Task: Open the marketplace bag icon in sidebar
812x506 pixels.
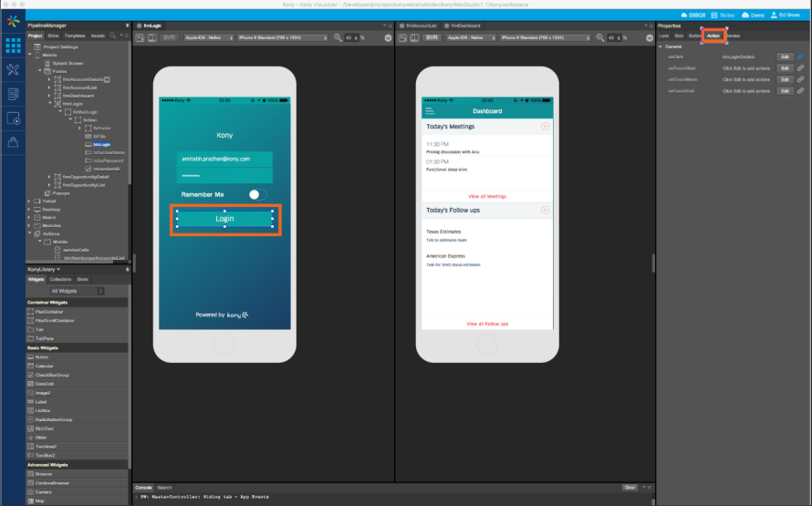Action: 13,142
